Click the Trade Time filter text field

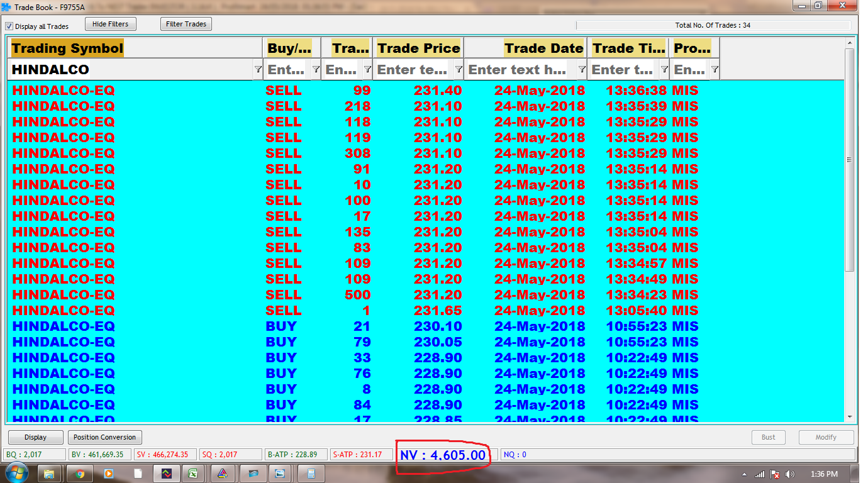click(x=624, y=69)
